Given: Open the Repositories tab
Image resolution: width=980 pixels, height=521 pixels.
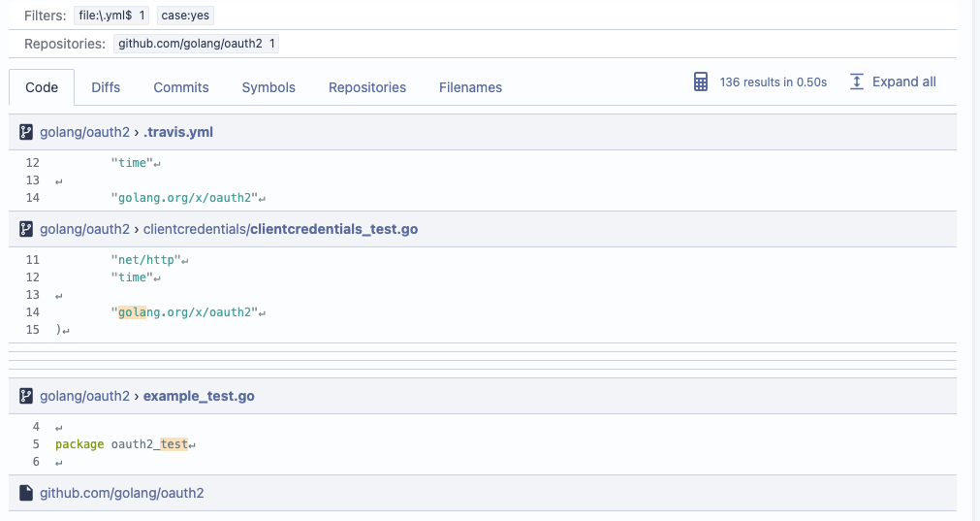Looking at the screenshot, I should coord(367,87).
